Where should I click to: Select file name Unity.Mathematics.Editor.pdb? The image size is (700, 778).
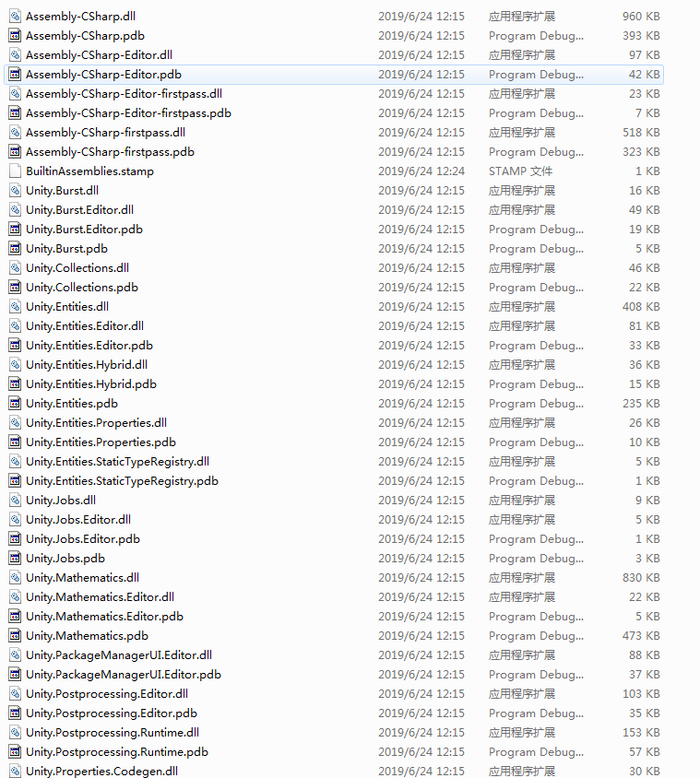(104, 617)
